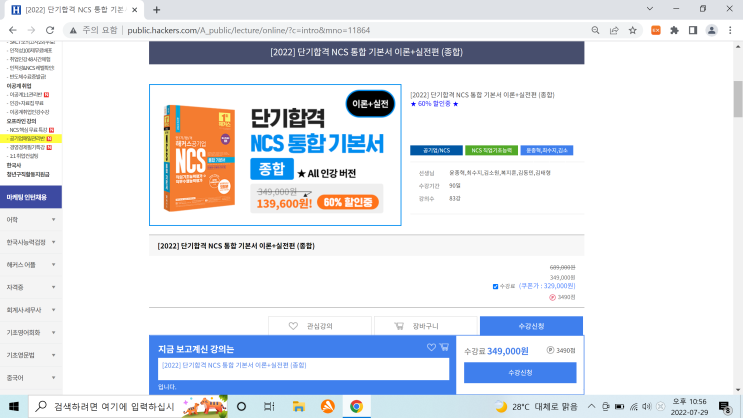Screen dimensions: 743x418
Task: Expand the 기초영문법 sidebar category
Action: [31, 355]
